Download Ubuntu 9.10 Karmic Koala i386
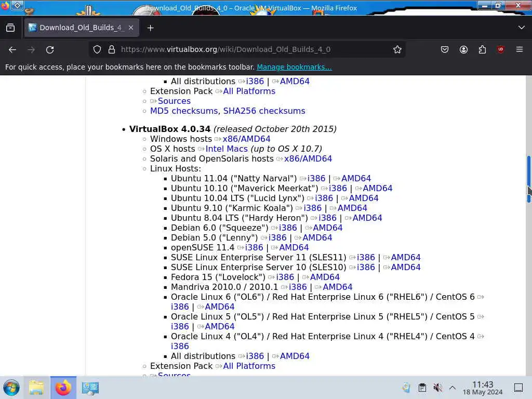532x399 pixels. tap(312, 208)
